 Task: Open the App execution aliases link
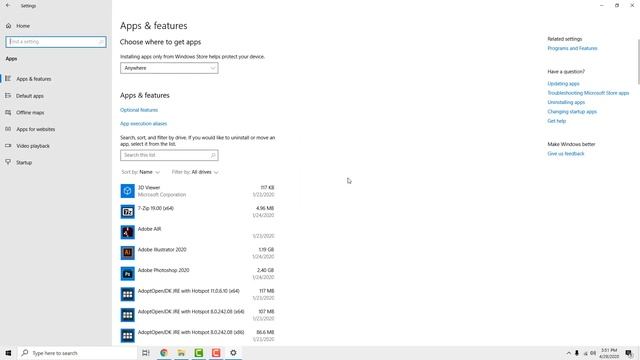(x=143, y=123)
